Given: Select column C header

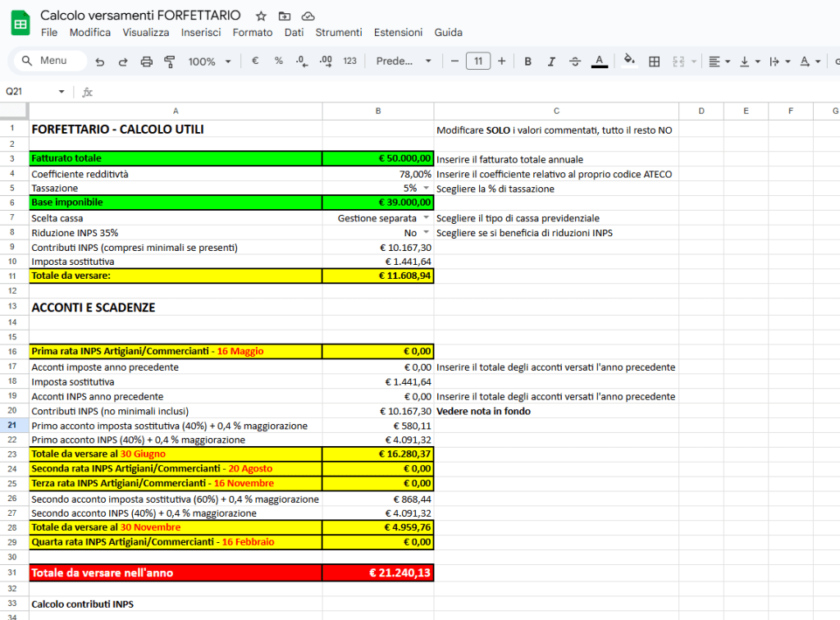Looking at the screenshot, I should pos(556,111).
